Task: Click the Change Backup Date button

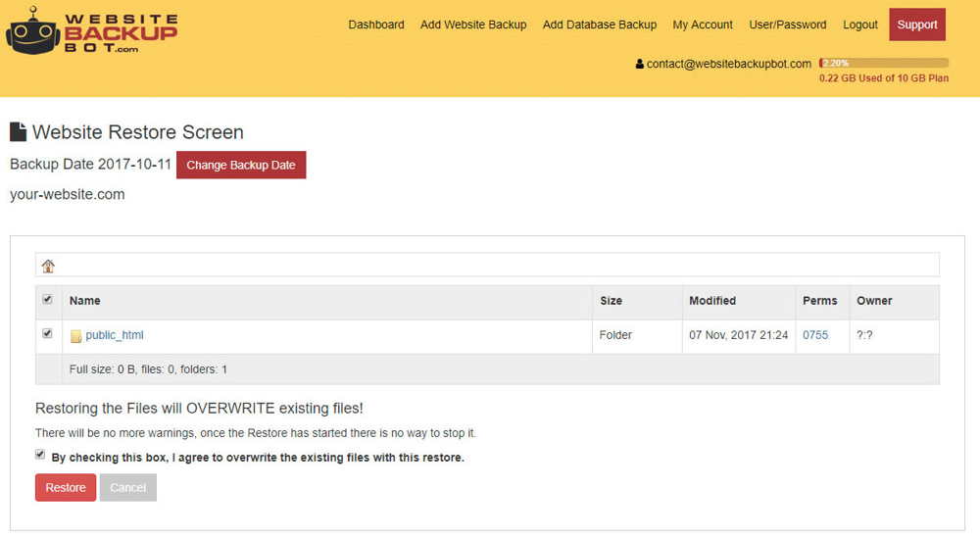Action: pos(241,165)
